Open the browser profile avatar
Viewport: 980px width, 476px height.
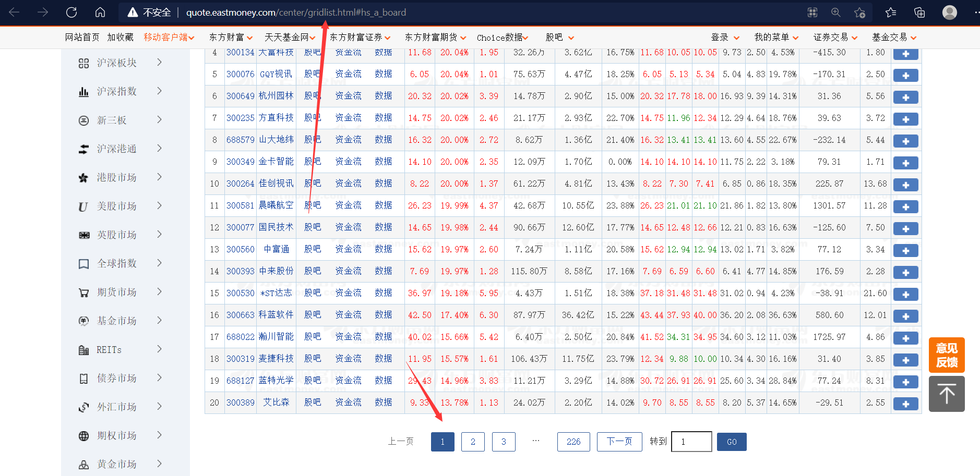[950, 13]
